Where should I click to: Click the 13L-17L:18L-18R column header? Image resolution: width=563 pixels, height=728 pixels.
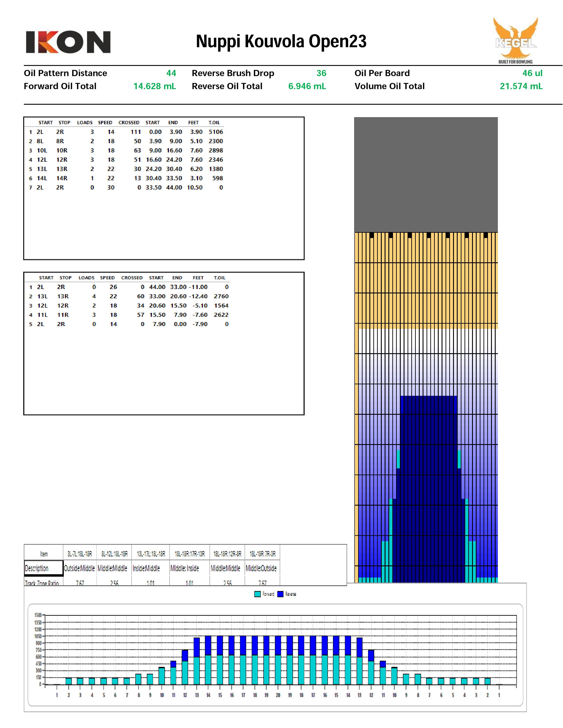coord(151,554)
